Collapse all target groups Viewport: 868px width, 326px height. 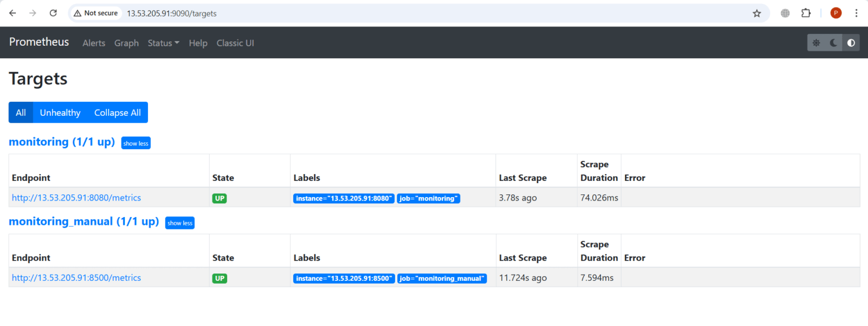pos(117,112)
